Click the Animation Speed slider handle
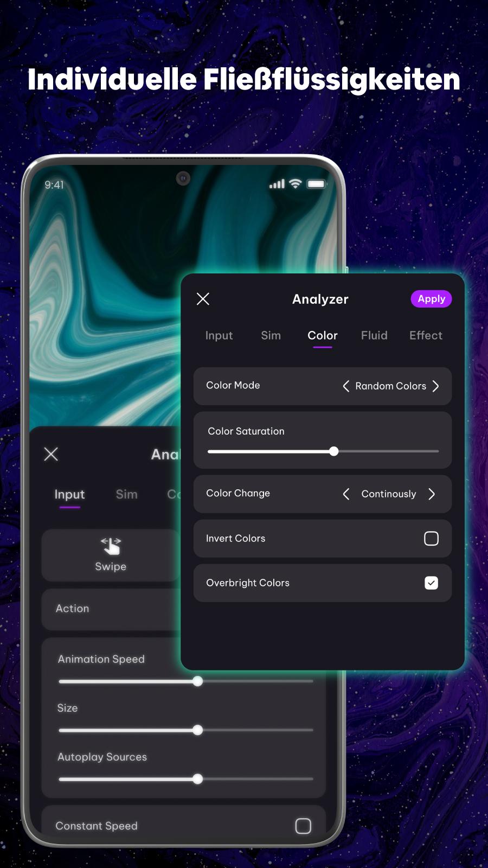 (198, 681)
